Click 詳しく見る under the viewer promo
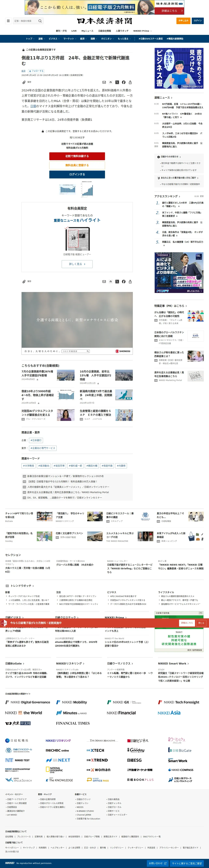Screen dimensions: 209x868 point(77,264)
